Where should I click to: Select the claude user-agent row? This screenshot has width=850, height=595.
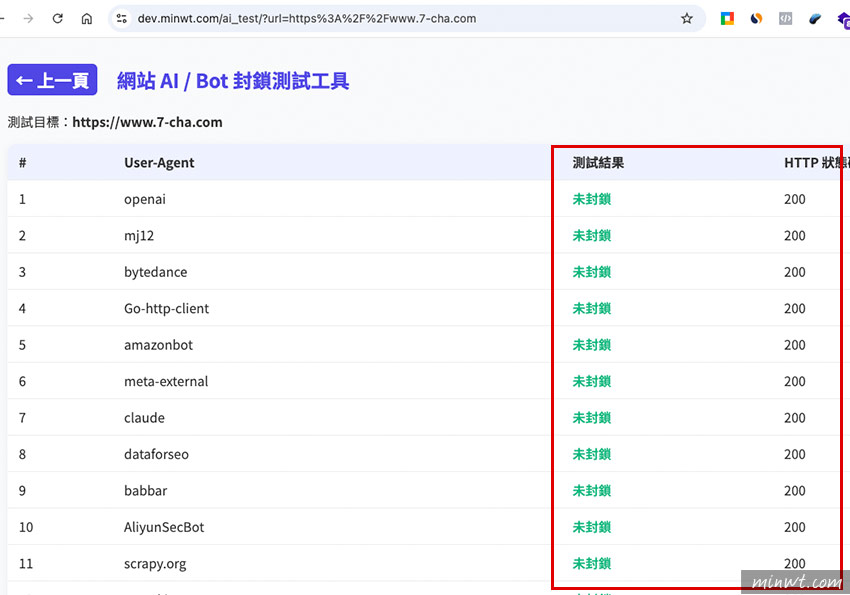(x=144, y=418)
